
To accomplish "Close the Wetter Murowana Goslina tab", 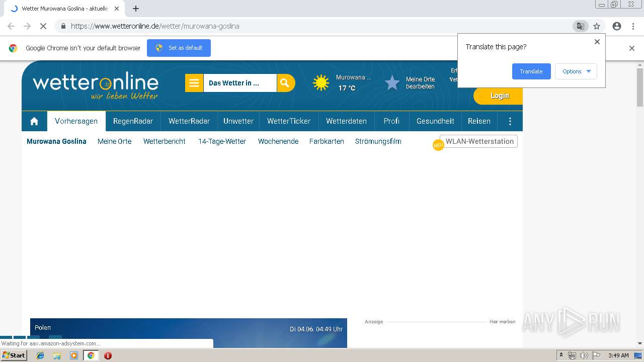I will tap(117, 9).
